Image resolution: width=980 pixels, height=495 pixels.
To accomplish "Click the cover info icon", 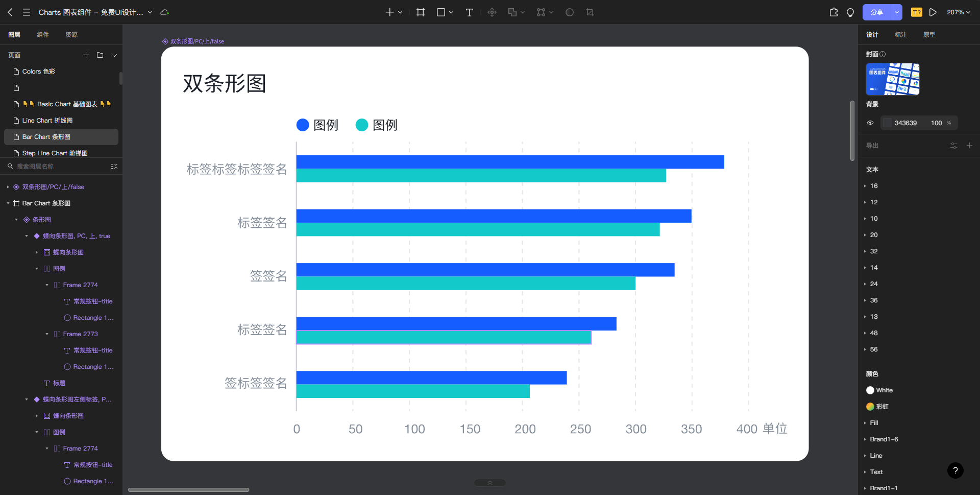I will click(x=883, y=54).
